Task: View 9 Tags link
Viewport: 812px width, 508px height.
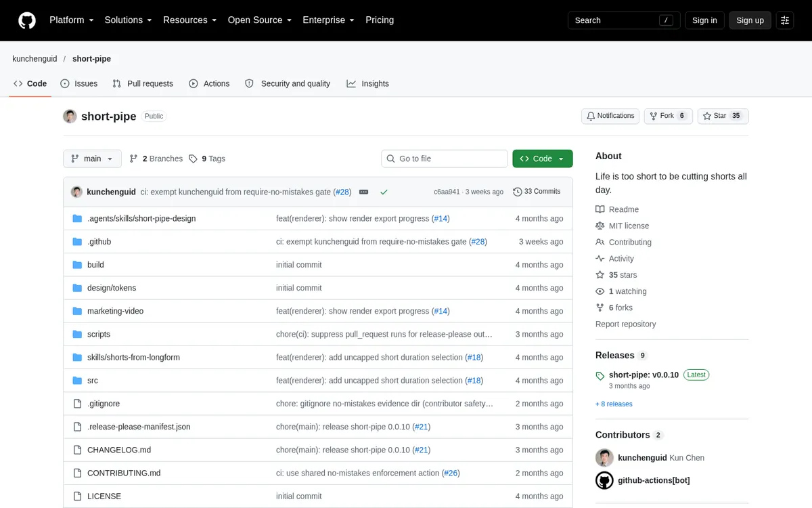Action: tap(207, 158)
